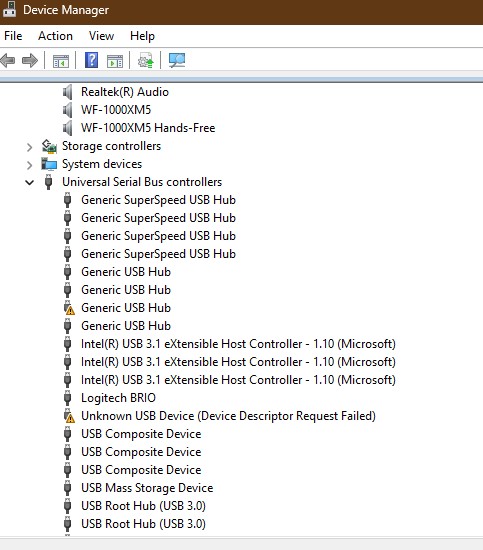Click the Scan for hardware changes icon
483x550 pixels.
point(177,60)
